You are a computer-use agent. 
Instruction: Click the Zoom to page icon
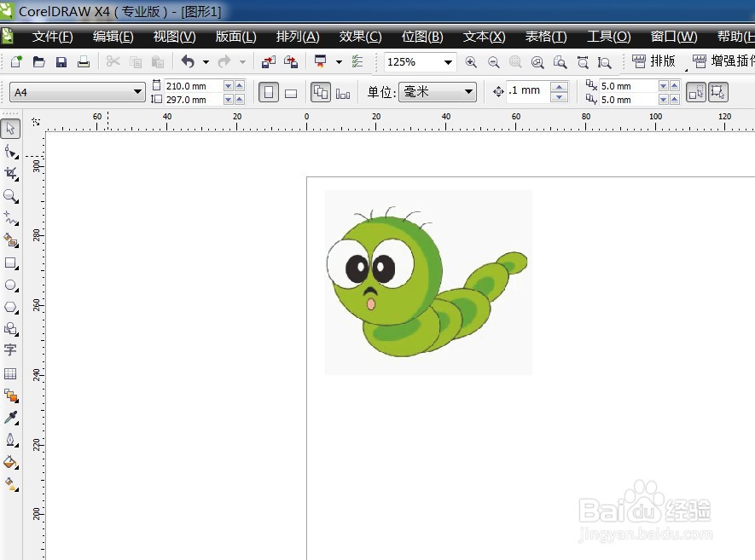[x=560, y=62]
